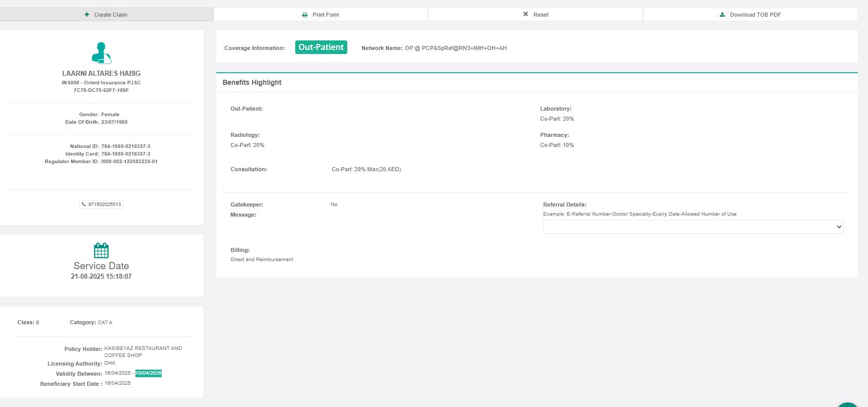Click the phone icon next to 971502025513

click(x=84, y=205)
